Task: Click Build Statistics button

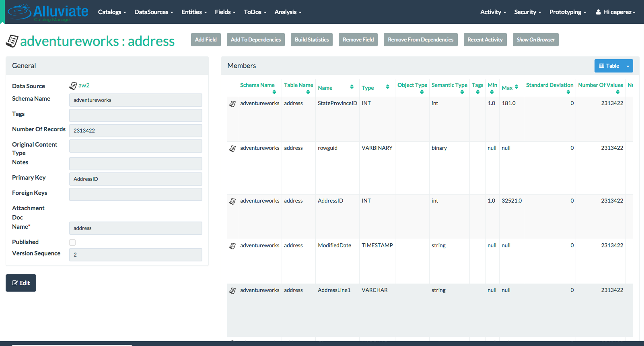Action: click(x=312, y=39)
